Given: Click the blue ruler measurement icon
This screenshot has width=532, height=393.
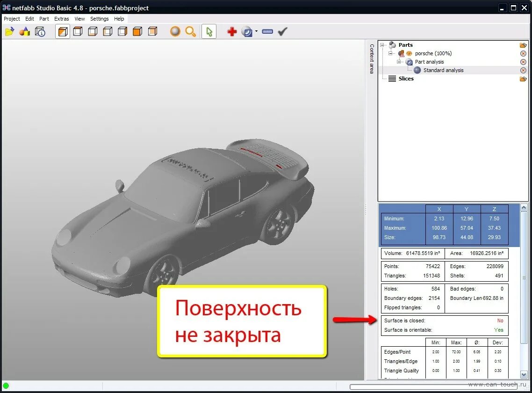Looking at the screenshot, I should coord(267,32).
